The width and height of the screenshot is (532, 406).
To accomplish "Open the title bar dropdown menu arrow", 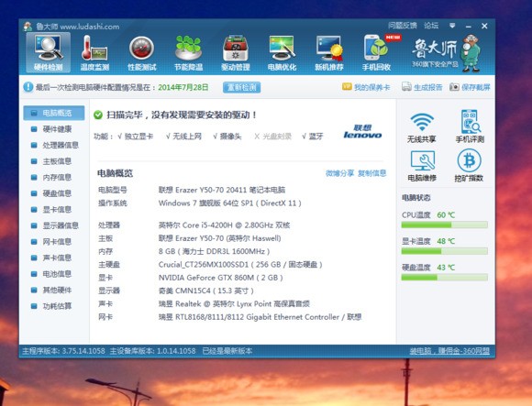I will point(452,26).
